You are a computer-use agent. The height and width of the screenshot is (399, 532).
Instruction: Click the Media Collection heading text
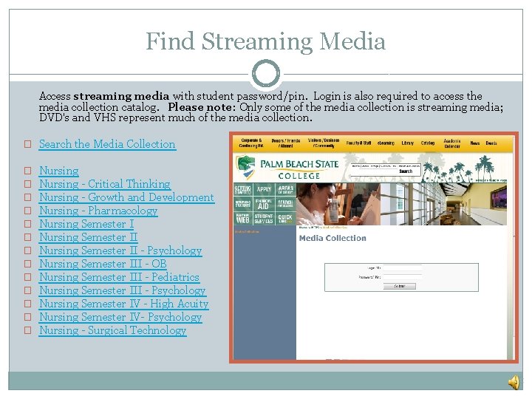click(332, 238)
